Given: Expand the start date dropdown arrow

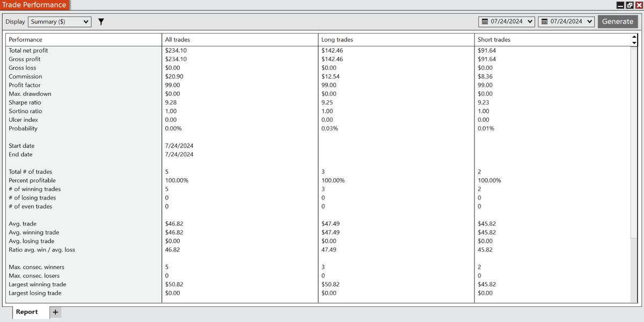Looking at the screenshot, I should 530,22.
